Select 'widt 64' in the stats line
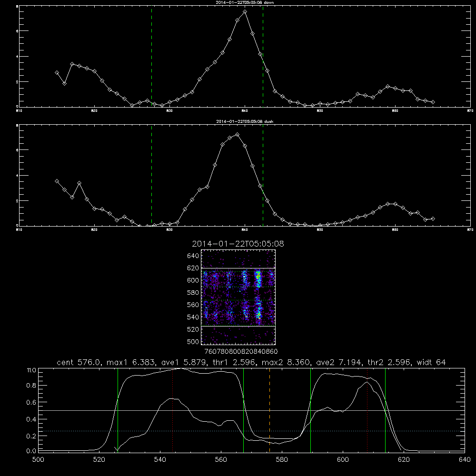This screenshot has width=476, height=476. [x=431, y=362]
